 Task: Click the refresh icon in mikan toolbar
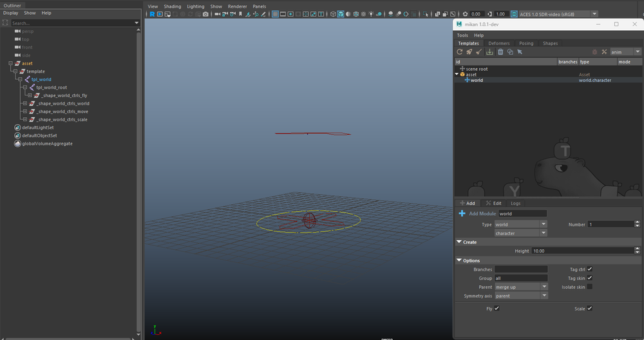point(460,52)
